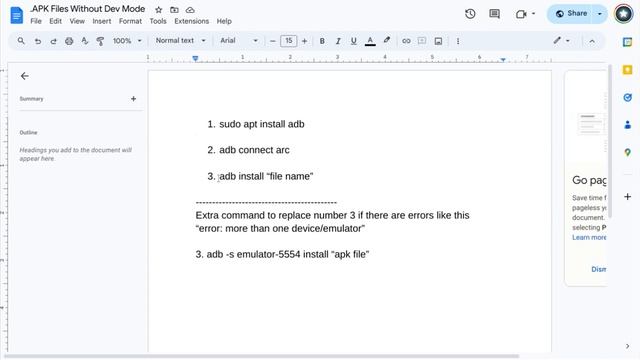Close the document outline panel
This screenshot has height=360, width=640.
(24, 76)
